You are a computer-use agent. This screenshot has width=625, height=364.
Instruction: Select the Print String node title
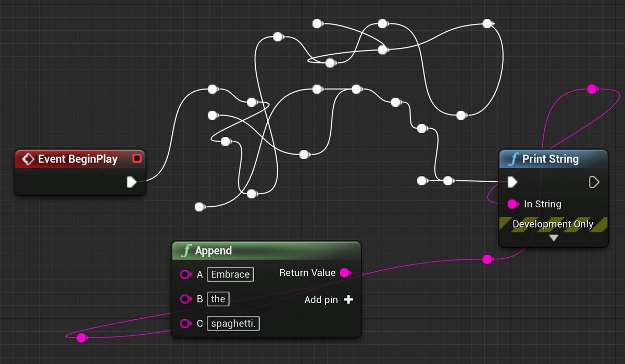click(x=551, y=159)
